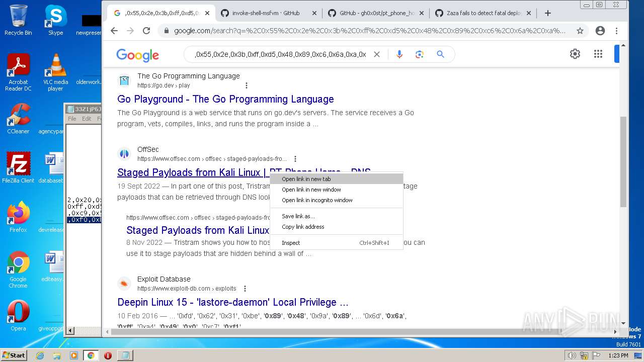This screenshot has height=362, width=644.
Task: Open Chrome from the taskbar
Action: coord(91,355)
